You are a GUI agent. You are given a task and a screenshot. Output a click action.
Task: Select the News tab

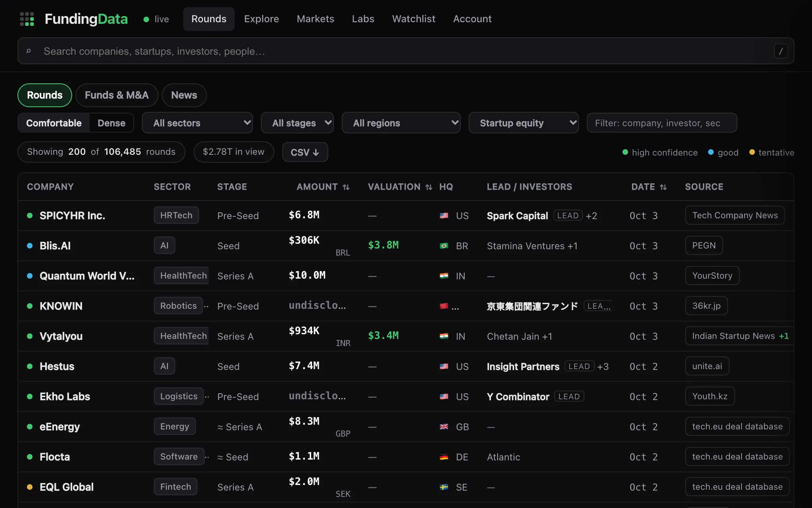tap(184, 95)
